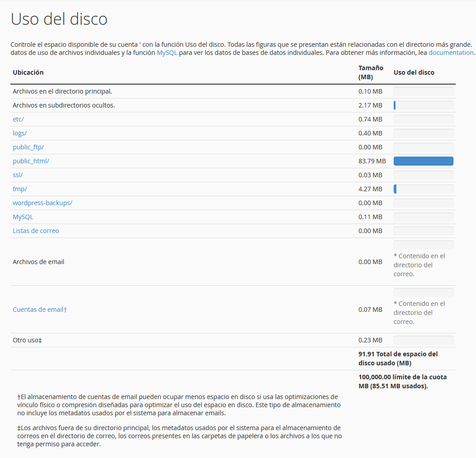The image size is (476, 458).
Task: Click the Tamaño (MB) column header
Action: [371, 72]
